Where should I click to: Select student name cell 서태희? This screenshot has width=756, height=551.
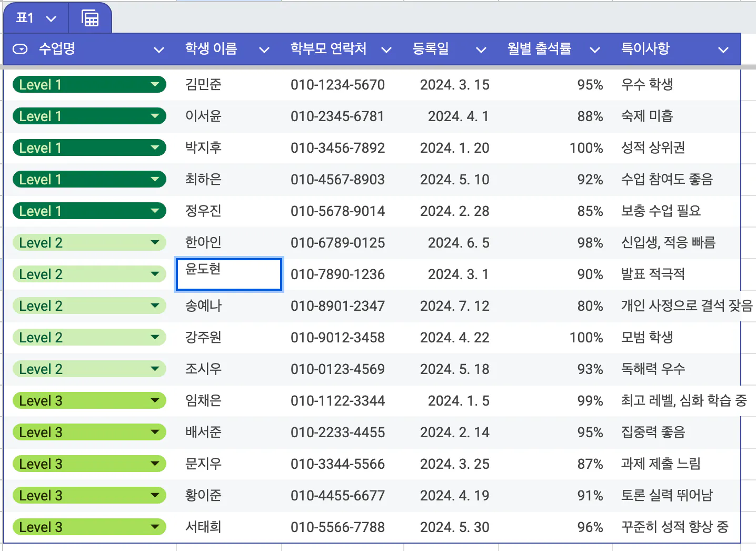(229, 527)
